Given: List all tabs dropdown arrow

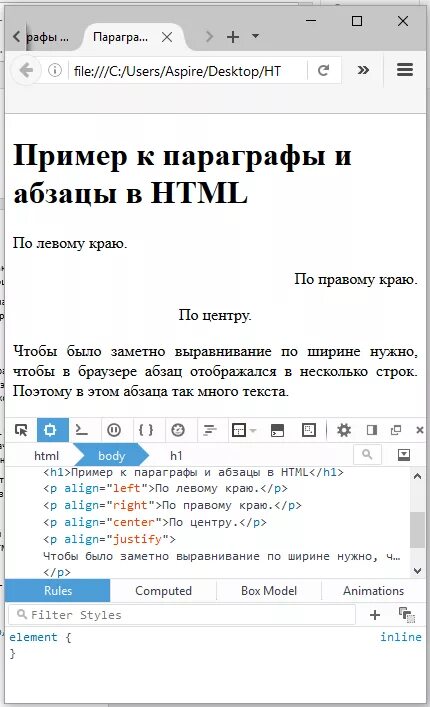Looking at the screenshot, I should click(x=255, y=36).
